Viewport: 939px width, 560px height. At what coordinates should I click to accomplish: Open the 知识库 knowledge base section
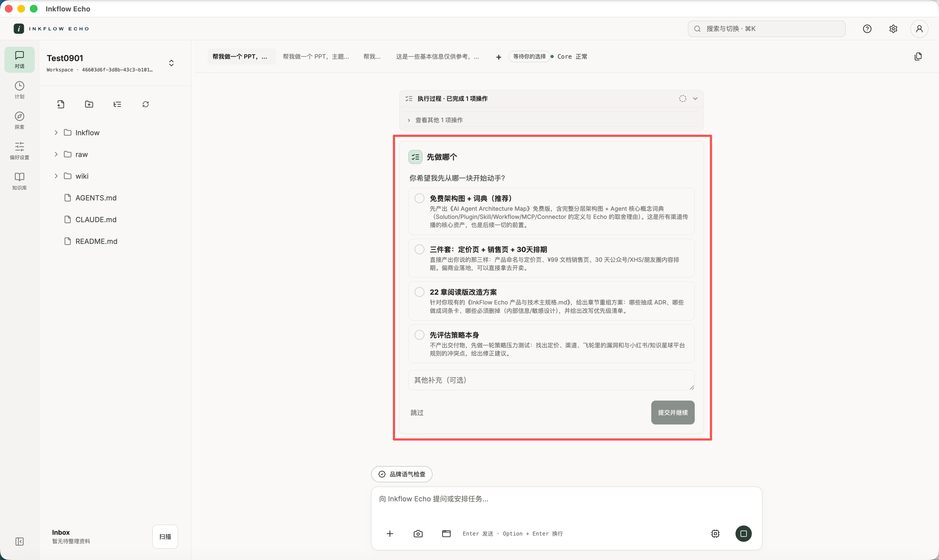pyautogui.click(x=19, y=181)
